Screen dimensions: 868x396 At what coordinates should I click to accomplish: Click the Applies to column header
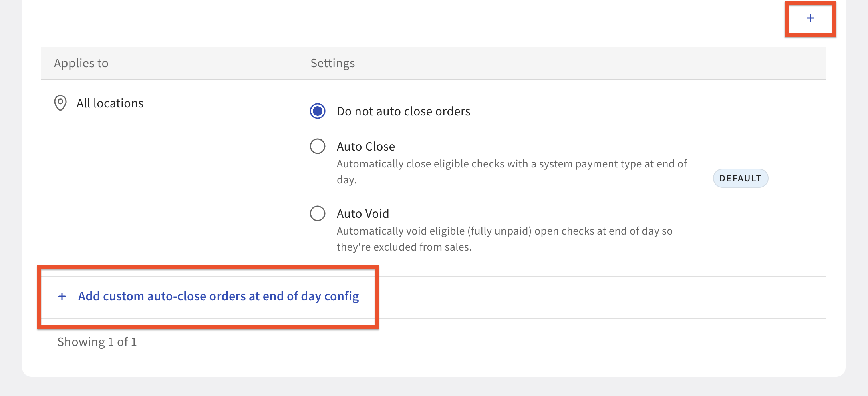point(81,63)
